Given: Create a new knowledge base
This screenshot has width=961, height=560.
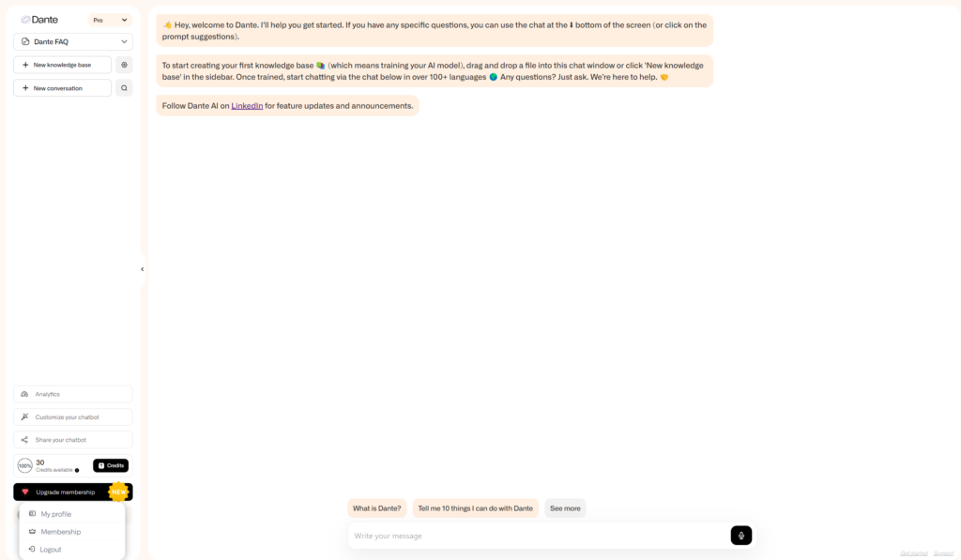Looking at the screenshot, I should pyautogui.click(x=63, y=65).
